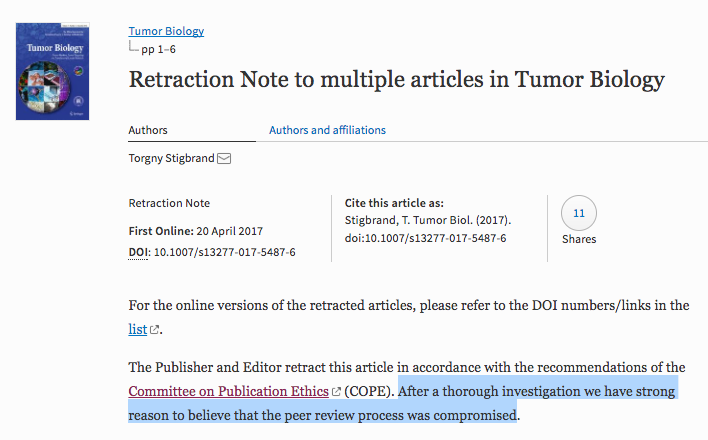Image resolution: width=708 pixels, height=440 pixels.
Task: Click the pp 1–6 page range text
Action: point(158,49)
